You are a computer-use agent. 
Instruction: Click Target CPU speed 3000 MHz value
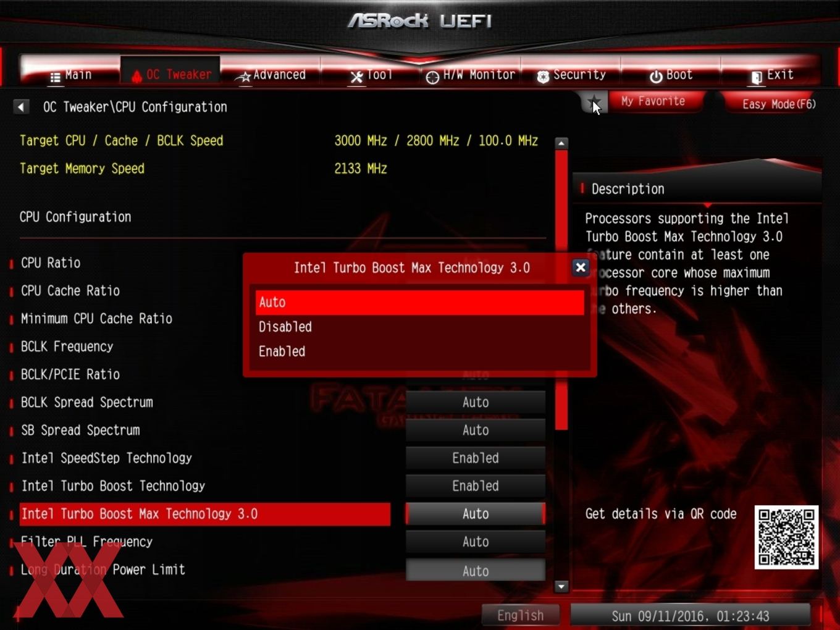[361, 141]
